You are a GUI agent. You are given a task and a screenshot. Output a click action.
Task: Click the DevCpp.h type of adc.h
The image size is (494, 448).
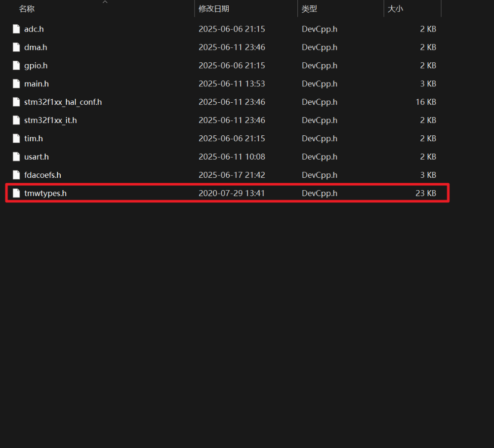[320, 29]
